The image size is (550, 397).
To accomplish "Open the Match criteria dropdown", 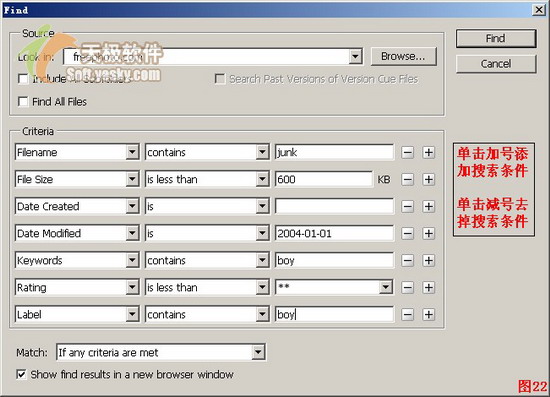I will point(258,352).
